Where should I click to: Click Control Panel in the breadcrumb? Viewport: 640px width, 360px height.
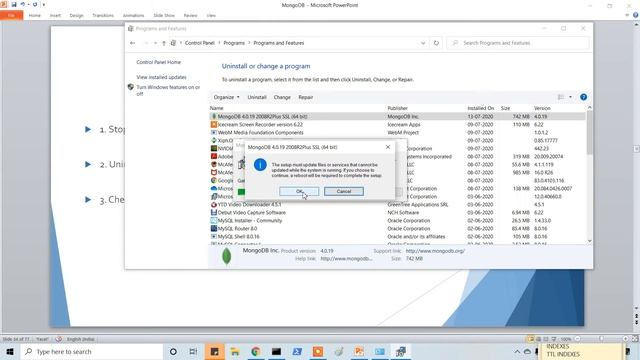pyautogui.click(x=200, y=43)
